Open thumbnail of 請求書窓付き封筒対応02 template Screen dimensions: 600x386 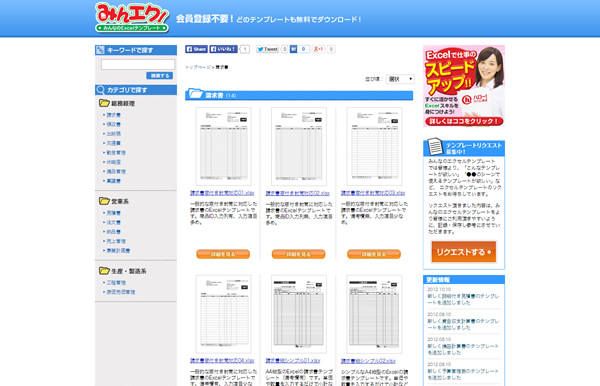(299, 146)
